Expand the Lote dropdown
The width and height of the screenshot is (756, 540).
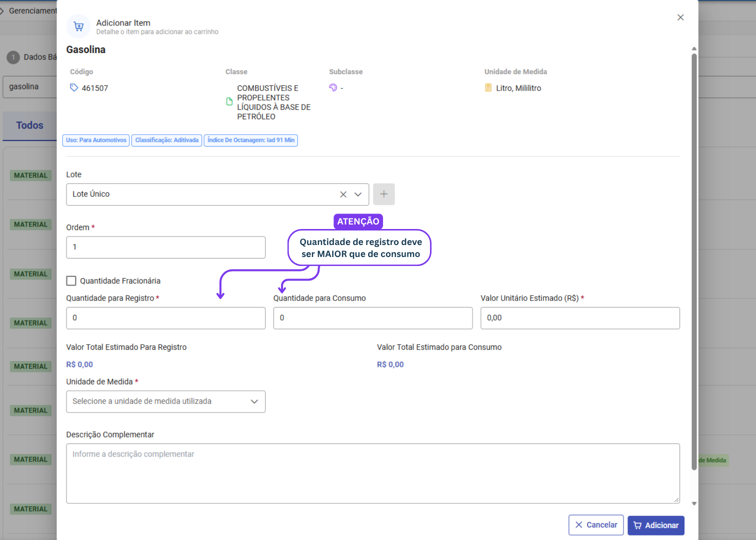(x=358, y=194)
